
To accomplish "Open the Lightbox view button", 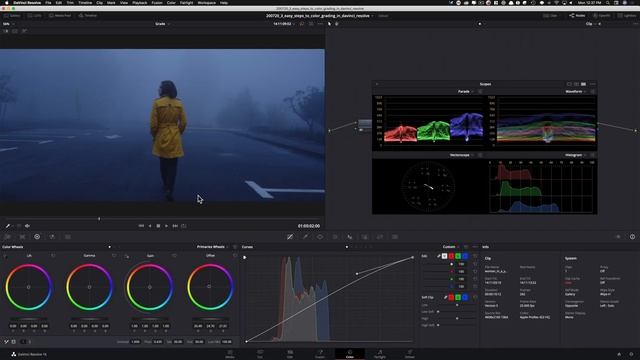I will pos(626,16).
